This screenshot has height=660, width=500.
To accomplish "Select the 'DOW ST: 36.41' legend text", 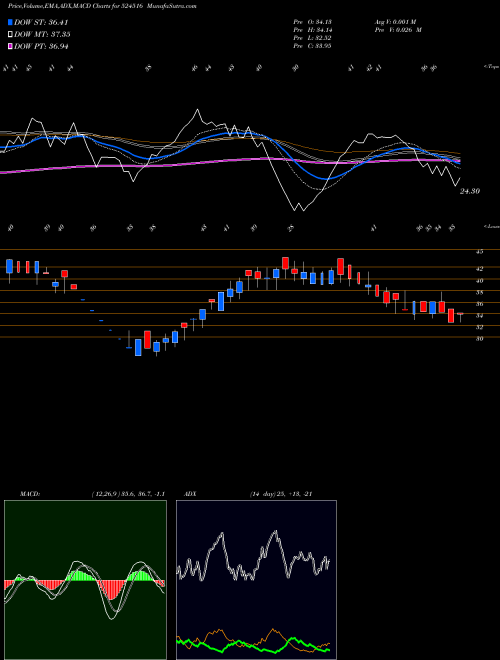I will pyautogui.click(x=41, y=22).
